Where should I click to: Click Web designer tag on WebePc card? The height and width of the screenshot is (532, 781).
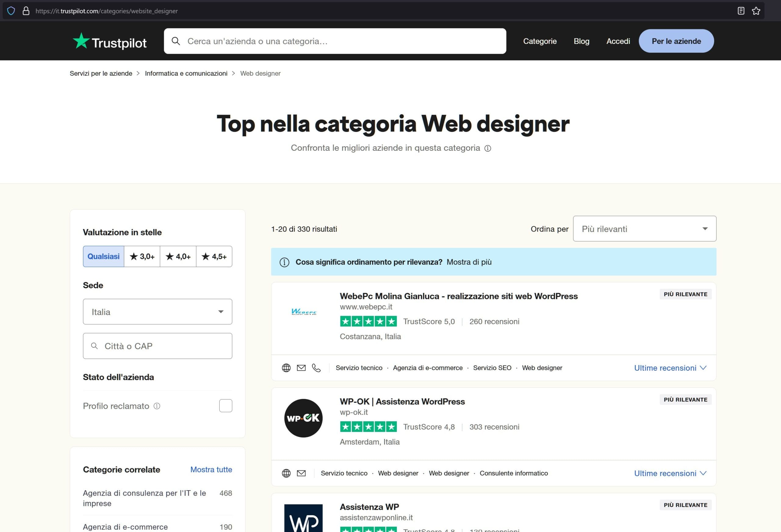click(542, 368)
